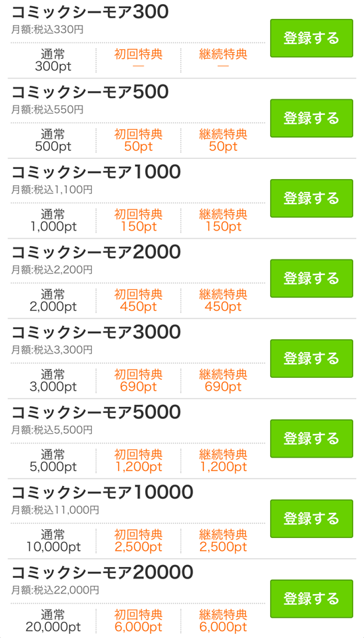
Task: Click 登録する for コミックシーモア300 plan
Action: tap(311, 39)
